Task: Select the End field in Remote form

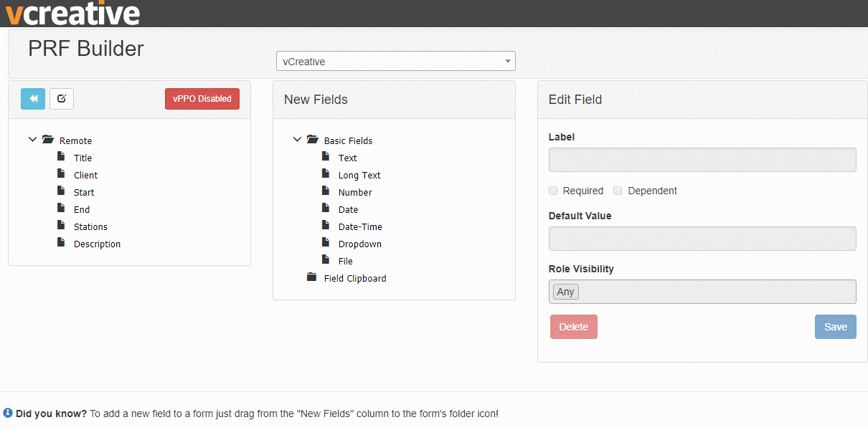Action: click(82, 210)
